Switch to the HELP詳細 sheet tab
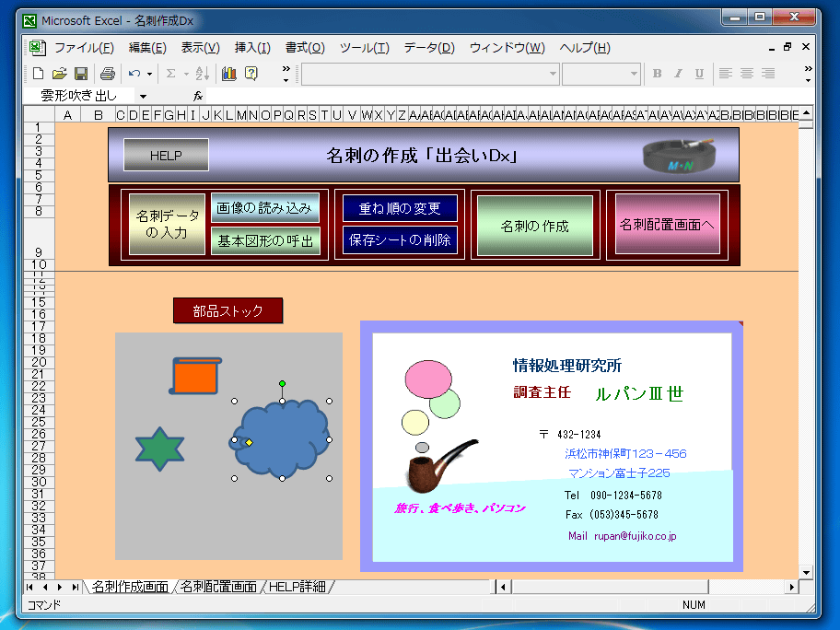The width and height of the screenshot is (840, 630). click(x=297, y=587)
